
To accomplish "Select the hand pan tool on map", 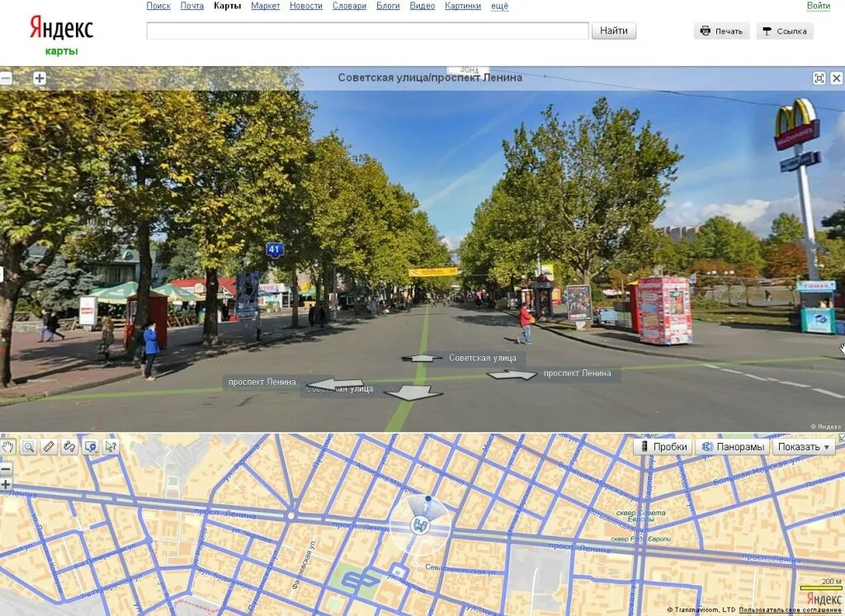I will coord(7,446).
